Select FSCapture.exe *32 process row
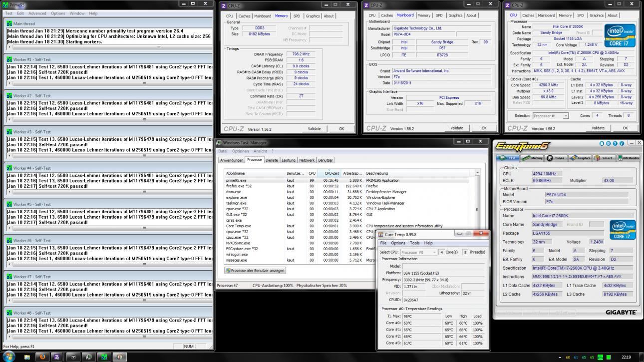 [301, 249]
